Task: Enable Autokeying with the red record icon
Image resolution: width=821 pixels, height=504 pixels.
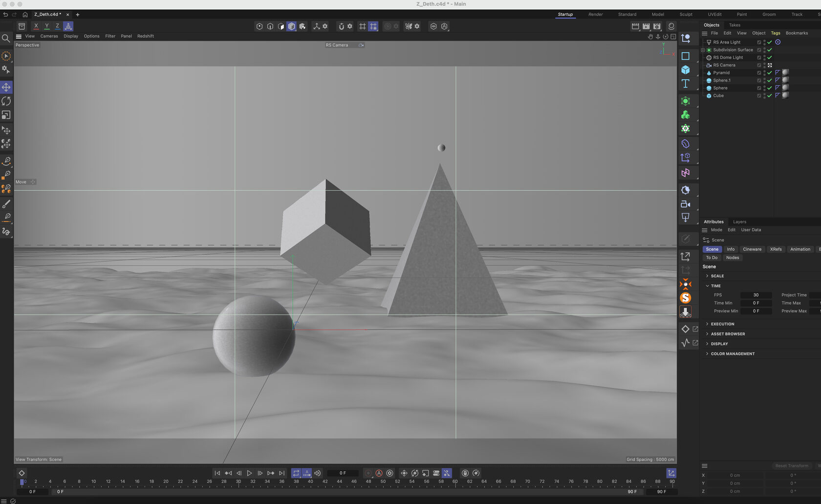Action: pyautogui.click(x=379, y=473)
